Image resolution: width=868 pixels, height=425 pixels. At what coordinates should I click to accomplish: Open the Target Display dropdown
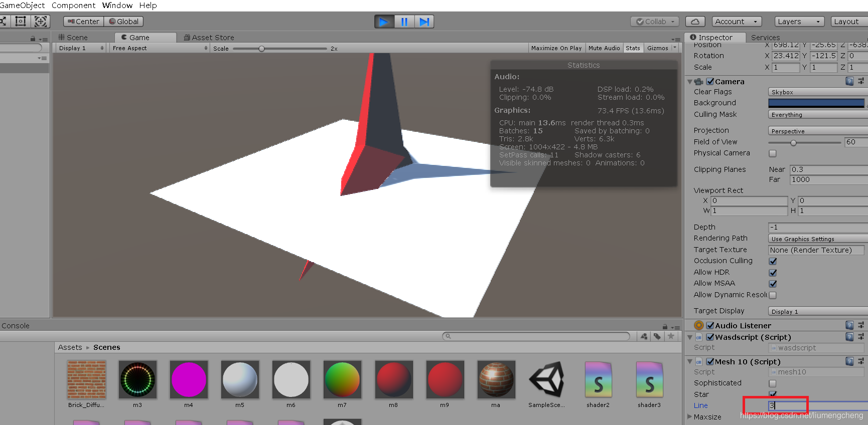(818, 311)
